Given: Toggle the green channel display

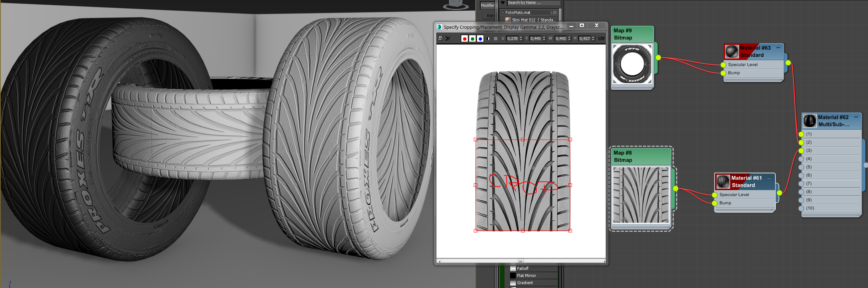Looking at the screenshot, I should 472,38.
